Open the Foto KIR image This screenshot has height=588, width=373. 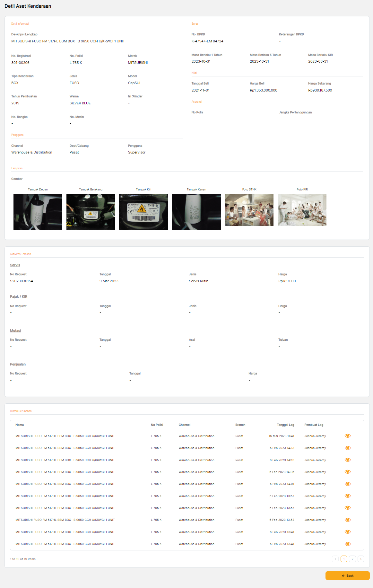[x=302, y=210]
